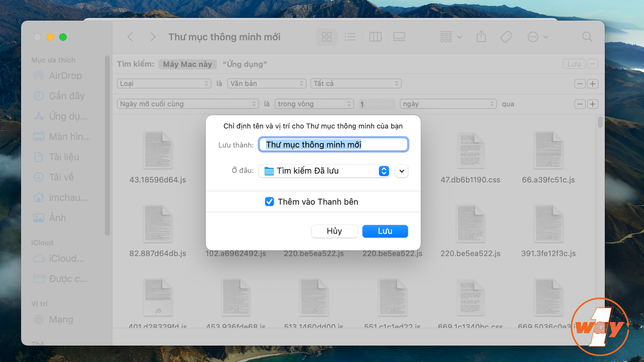Open the Tất cả dropdown
The height and width of the screenshot is (362, 644).
[356, 83]
